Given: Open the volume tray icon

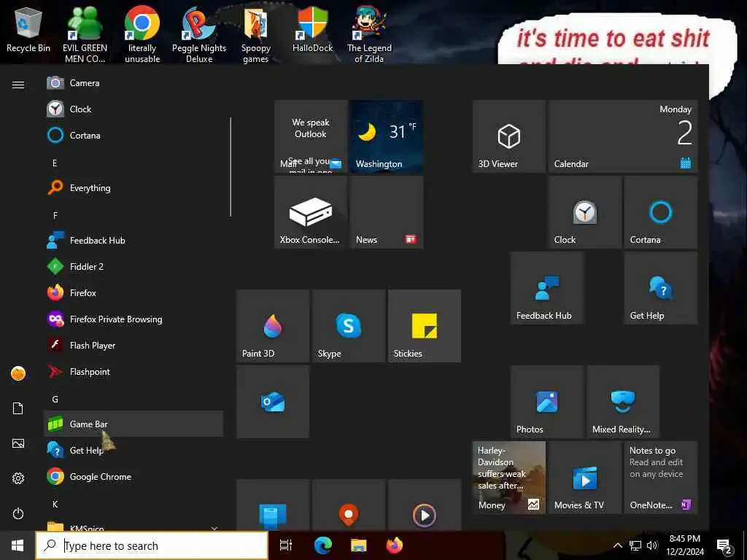Looking at the screenshot, I should (x=651, y=545).
